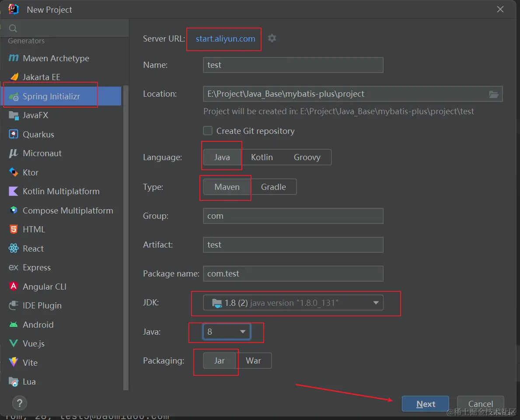Click the generators list scrollbar
The height and width of the screenshot is (420, 520).
126,238
